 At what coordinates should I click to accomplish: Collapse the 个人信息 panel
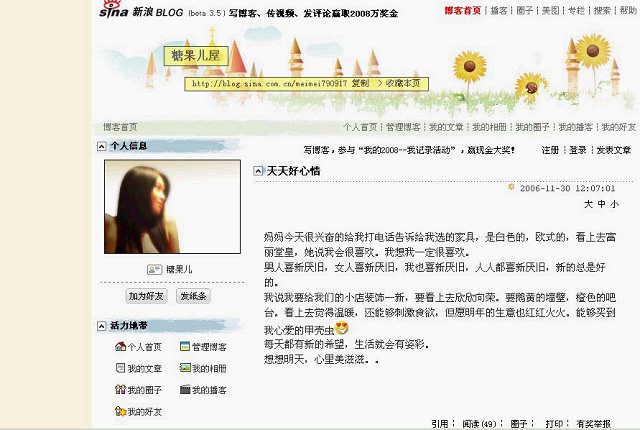[102, 146]
